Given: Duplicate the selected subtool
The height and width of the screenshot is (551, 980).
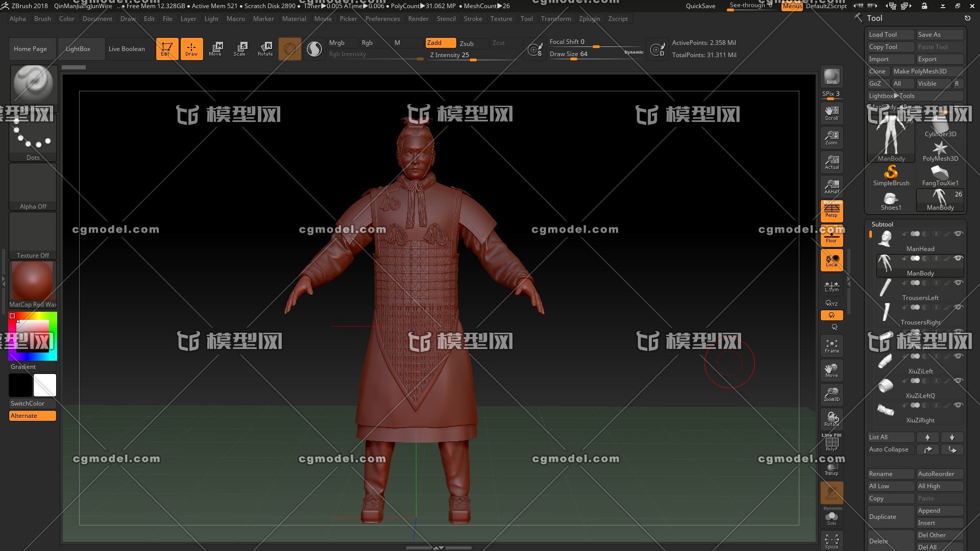Looking at the screenshot, I should [x=890, y=516].
